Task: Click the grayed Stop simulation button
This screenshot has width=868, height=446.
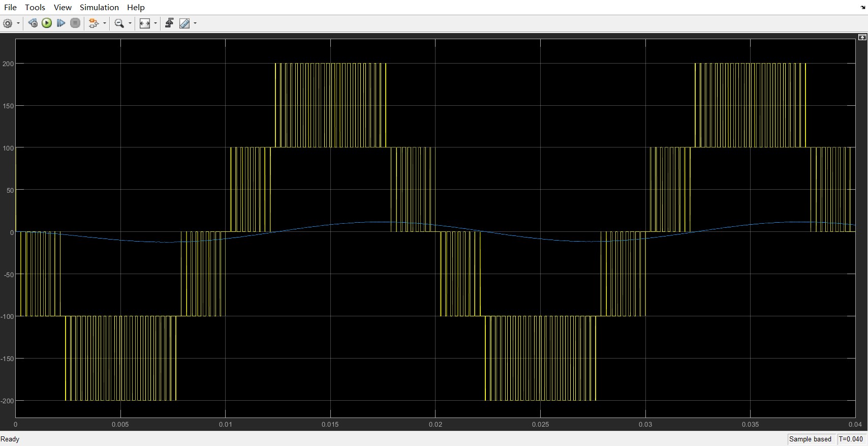Action: (75, 23)
